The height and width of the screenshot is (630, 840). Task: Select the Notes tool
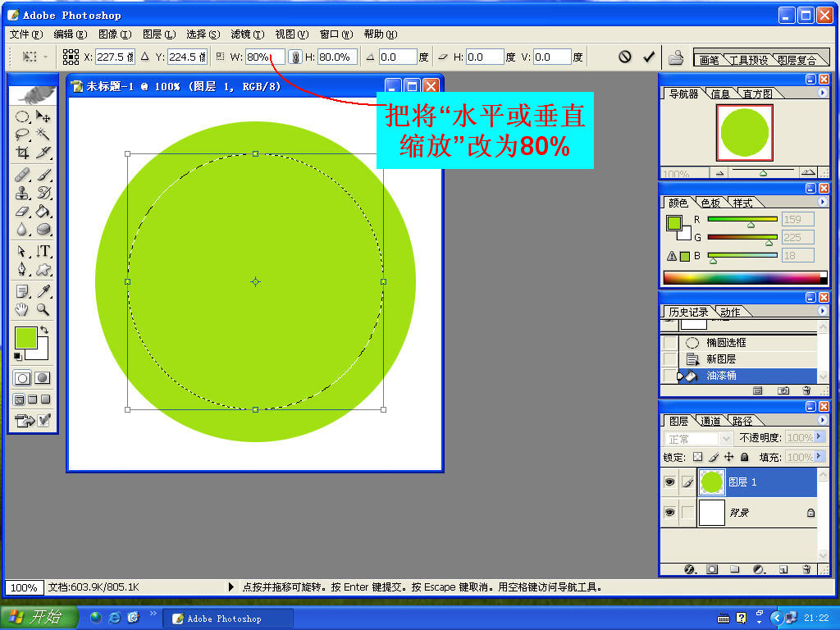coord(22,291)
